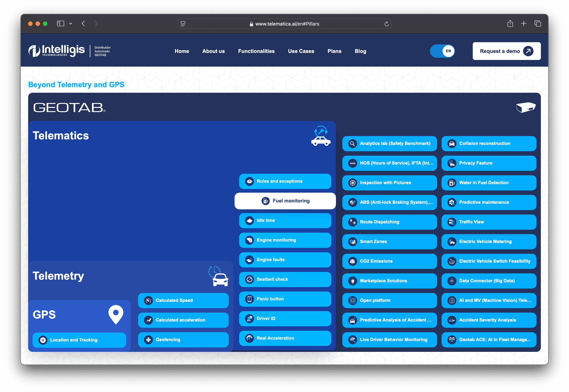Screen dimensions: 569x392
Task: Select the Electric Vehicle Metering button
Action: [489, 242]
